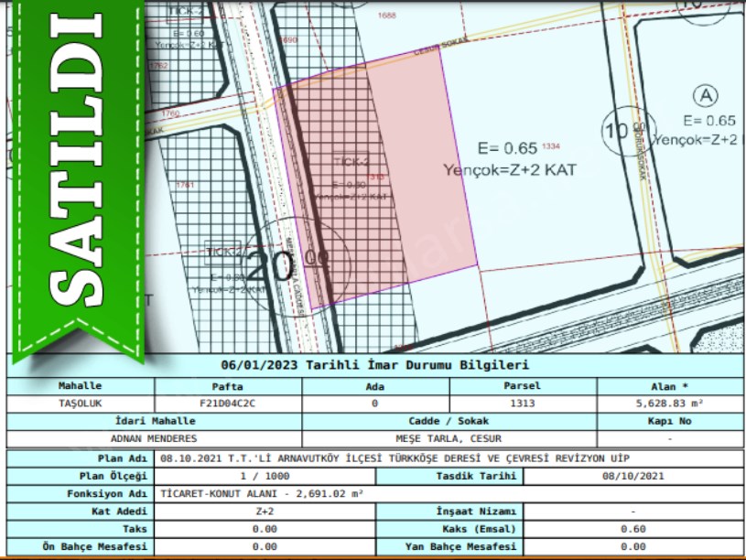Select the Kaks (Emsal) value 0.60
Viewport: 746px width, 560px height.
[632, 529]
